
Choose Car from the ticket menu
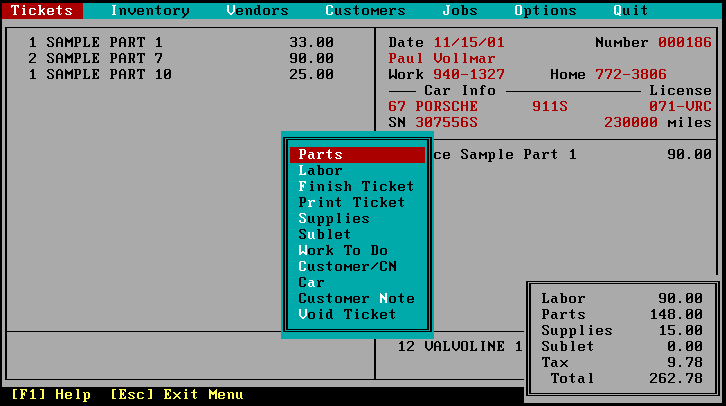point(312,283)
